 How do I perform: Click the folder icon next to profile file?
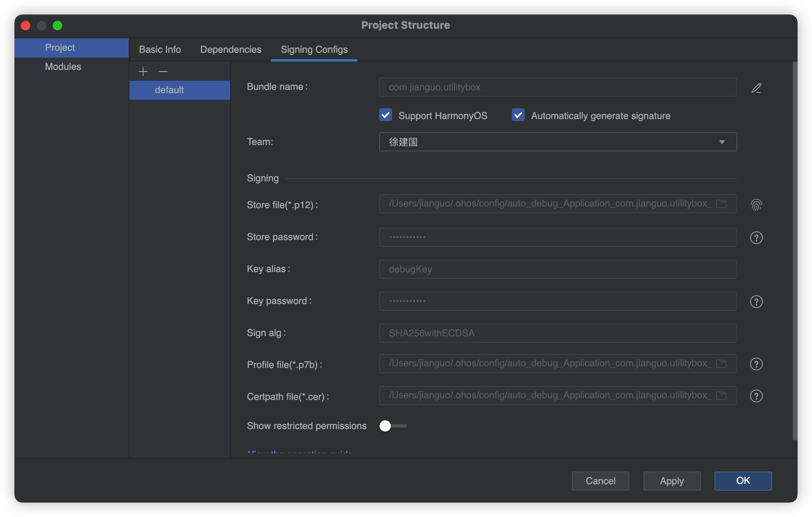click(x=722, y=363)
